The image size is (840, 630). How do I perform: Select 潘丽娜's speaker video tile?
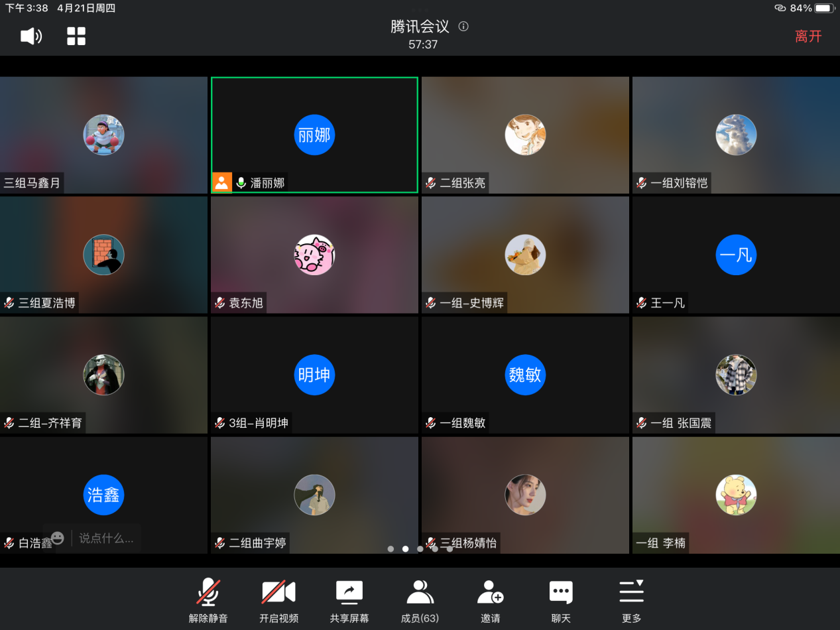[314, 135]
